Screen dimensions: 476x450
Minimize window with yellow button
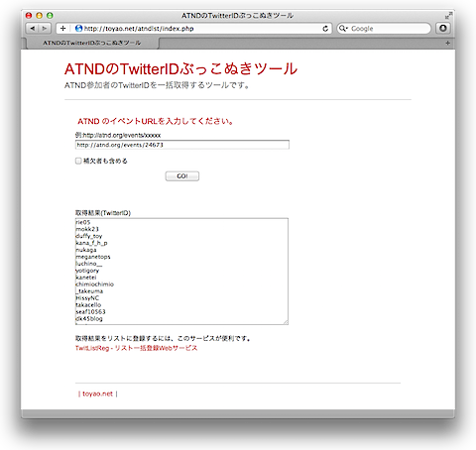pos(39,15)
